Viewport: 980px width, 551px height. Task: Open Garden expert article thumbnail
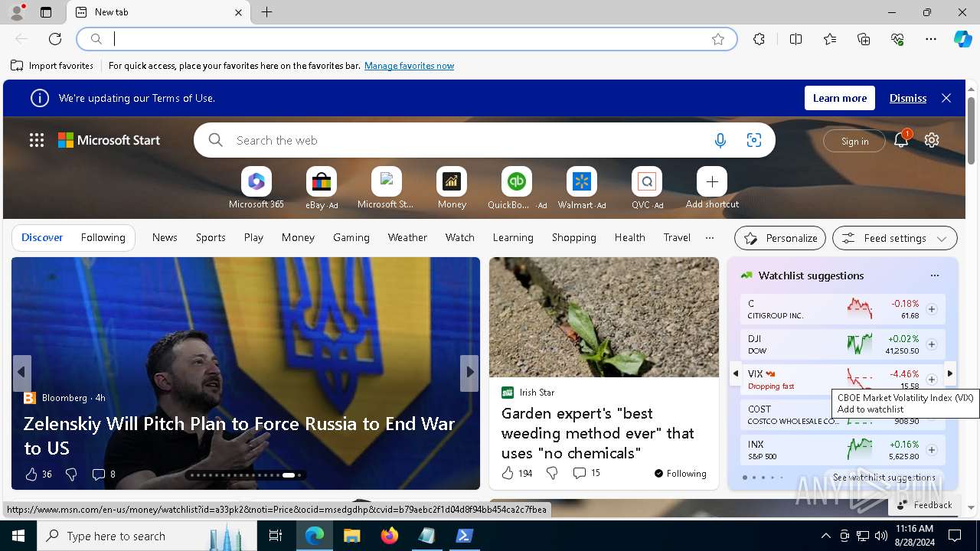click(604, 317)
